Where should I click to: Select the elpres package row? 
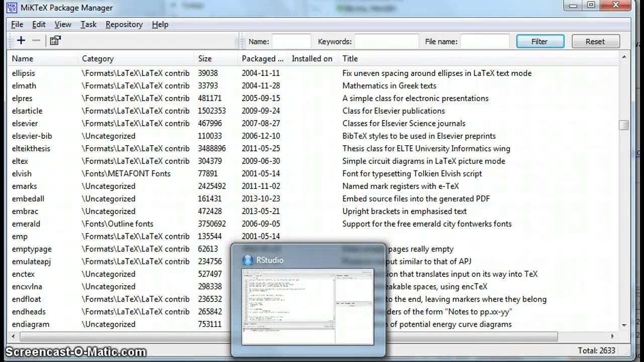coord(313,98)
